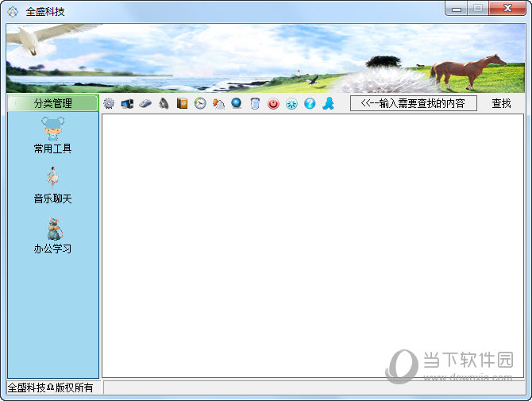Screen dimensions: 532x401
Task: Click the search input field
Action: [x=413, y=103]
